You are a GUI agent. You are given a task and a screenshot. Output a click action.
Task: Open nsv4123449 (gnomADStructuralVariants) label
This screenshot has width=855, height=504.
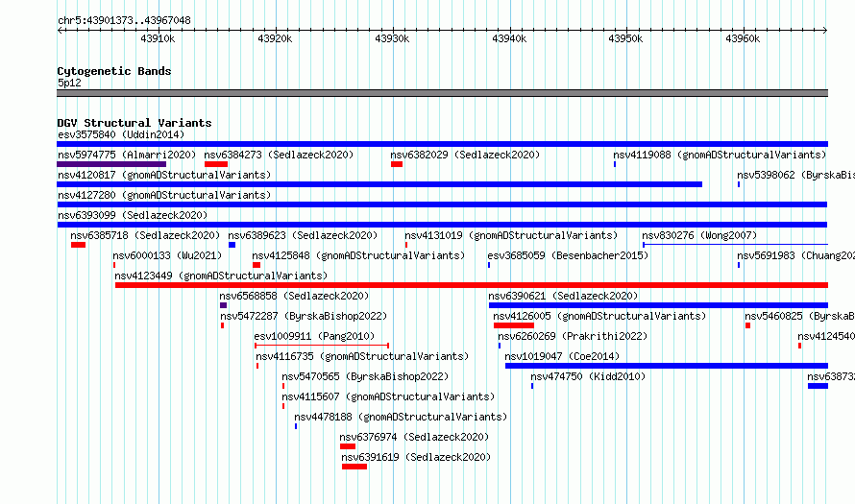coord(221,276)
